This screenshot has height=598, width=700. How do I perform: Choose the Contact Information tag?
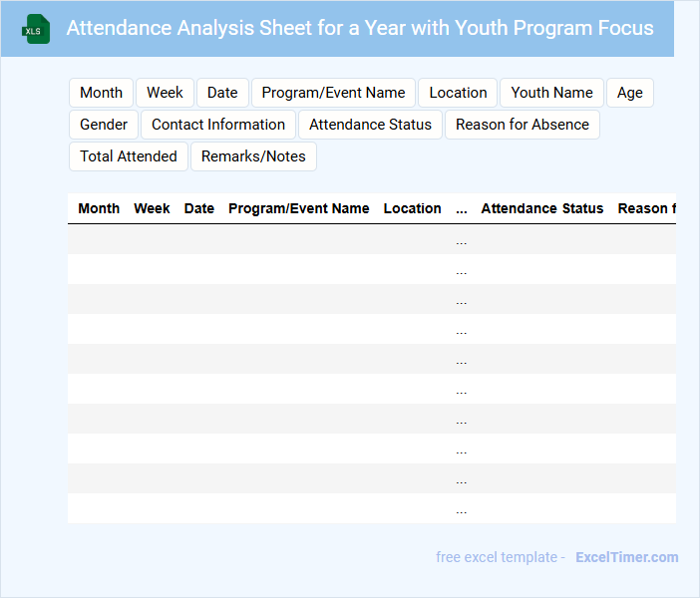tap(218, 125)
